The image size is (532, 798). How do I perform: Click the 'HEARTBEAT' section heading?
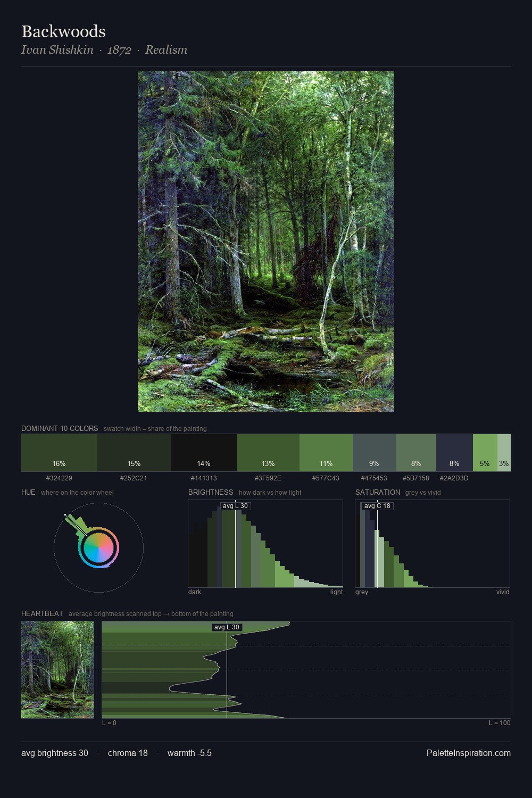coord(42,613)
